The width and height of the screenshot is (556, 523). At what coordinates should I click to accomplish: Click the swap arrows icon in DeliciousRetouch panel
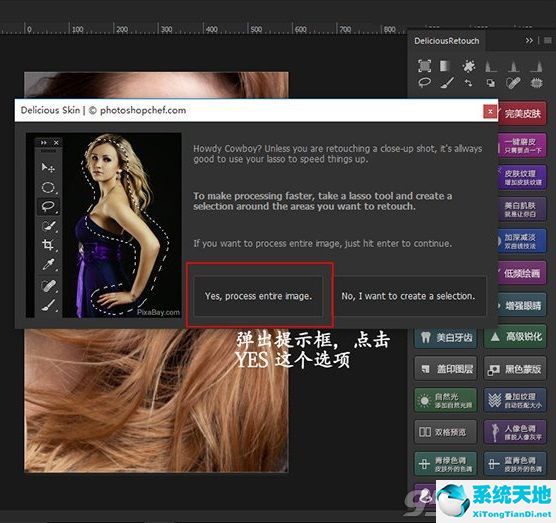pos(469,83)
